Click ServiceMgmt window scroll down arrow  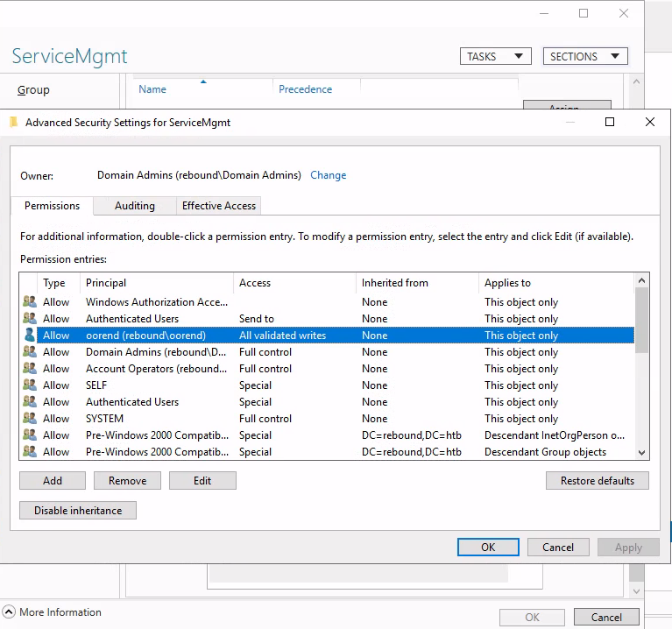click(636, 591)
